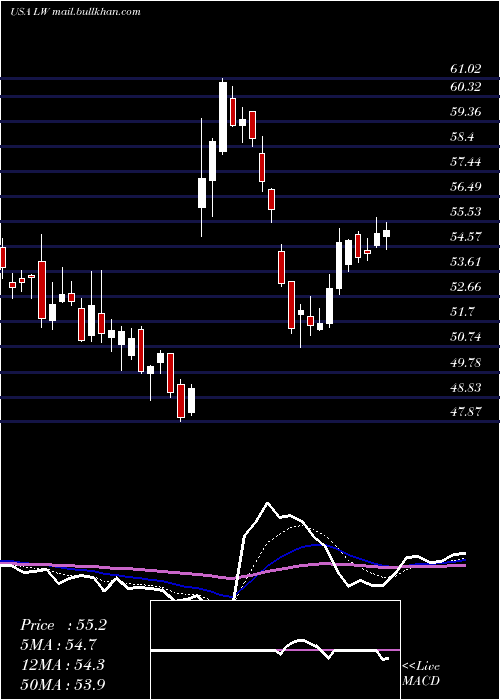Click the tallest white candlestick near 61.02
Screen dimensions: 500x700
point(223,117)
